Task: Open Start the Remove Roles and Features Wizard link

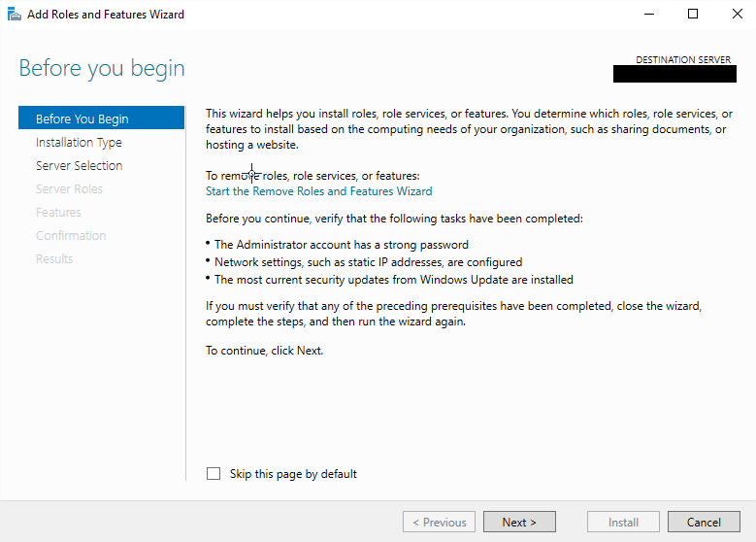Action: pyautogui.click(x=318, y=191)
